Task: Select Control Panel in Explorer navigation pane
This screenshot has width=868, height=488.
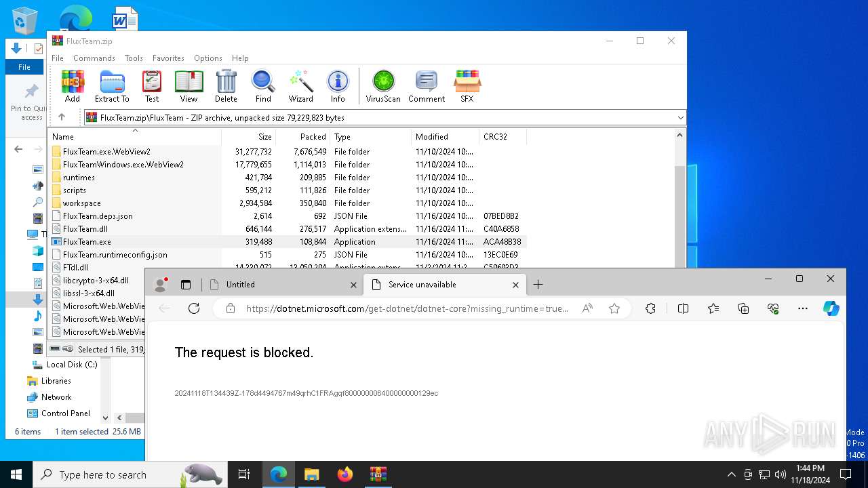Action: tap(66, 413)
